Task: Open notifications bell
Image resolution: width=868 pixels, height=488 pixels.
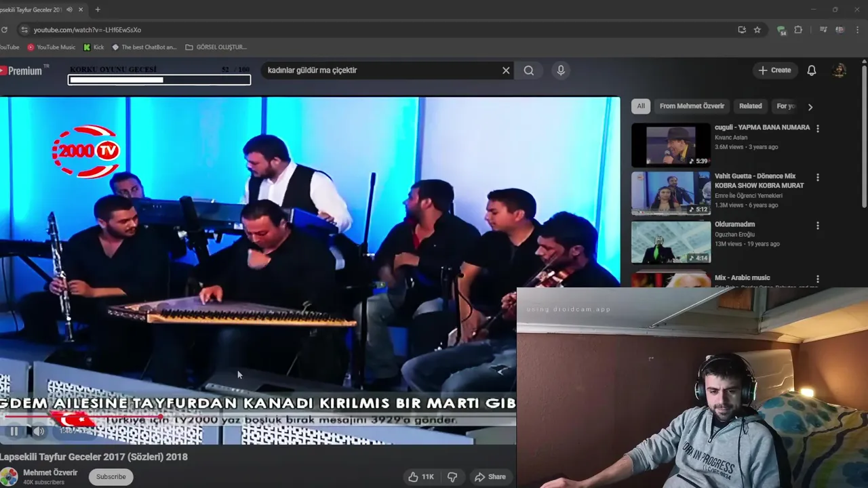Action: 812,70
